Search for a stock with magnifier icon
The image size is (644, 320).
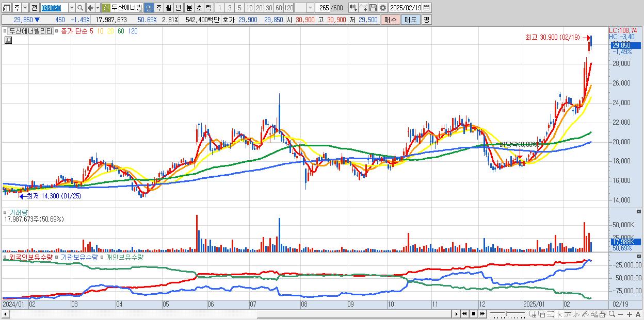81,8
